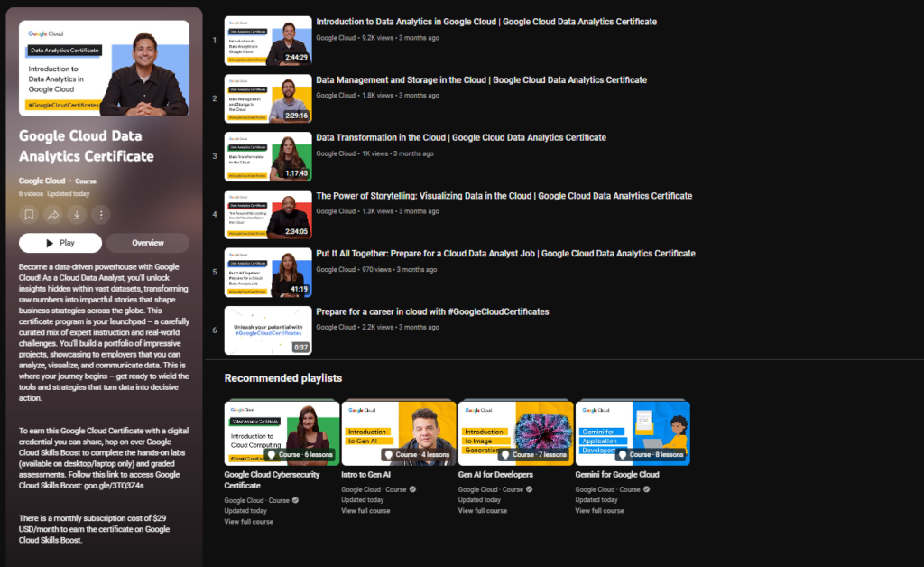Screen dimensions: 924x567
Task: Open Gemini for Google Cloud playlist thumbnail
Action: point(633,433)
